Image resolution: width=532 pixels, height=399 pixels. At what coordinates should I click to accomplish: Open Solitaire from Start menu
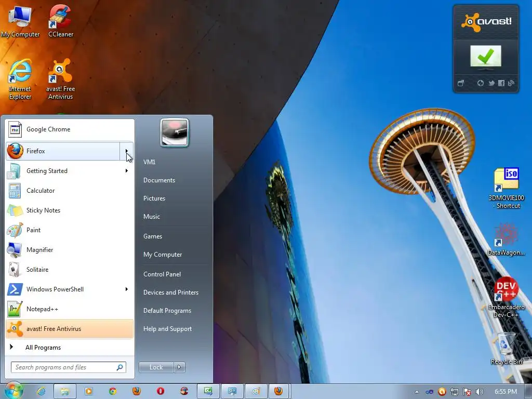click(70, 270)
